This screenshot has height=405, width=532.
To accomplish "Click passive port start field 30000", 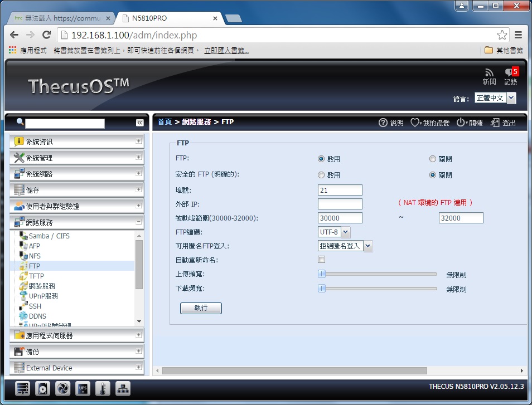I will click(x=340, y=218).
